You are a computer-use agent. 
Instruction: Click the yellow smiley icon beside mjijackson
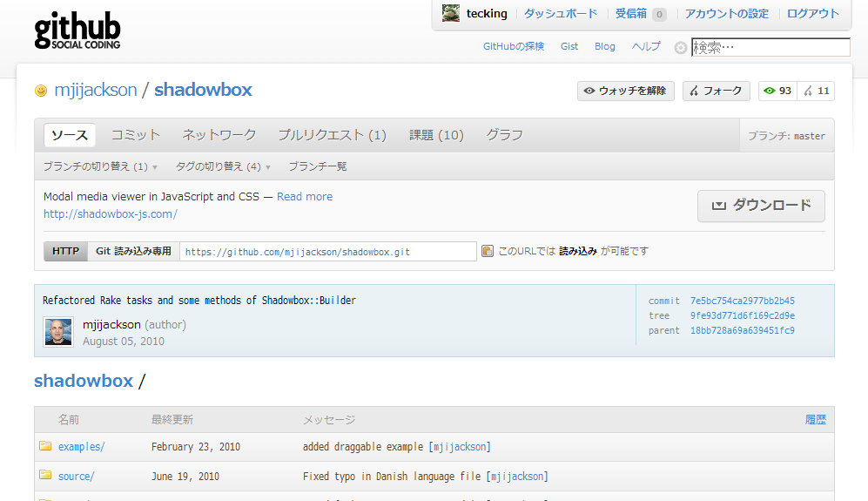coord(41,91)
